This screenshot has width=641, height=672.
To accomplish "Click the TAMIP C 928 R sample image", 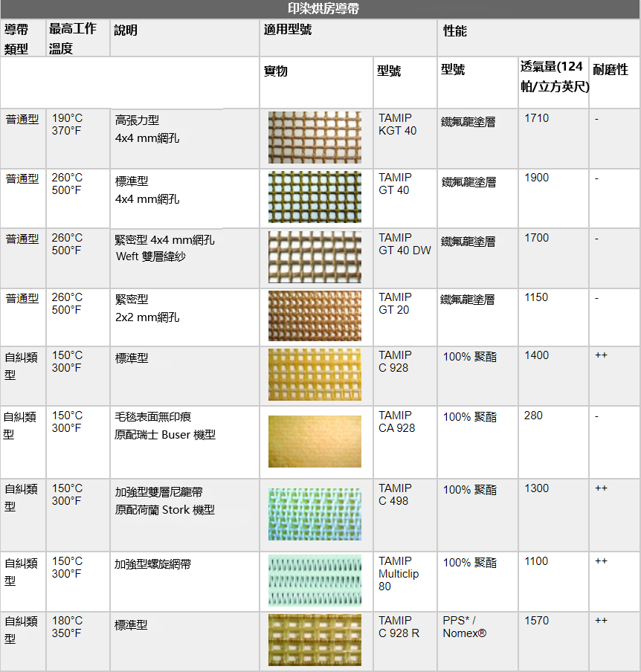I will (x=315, y=640).
